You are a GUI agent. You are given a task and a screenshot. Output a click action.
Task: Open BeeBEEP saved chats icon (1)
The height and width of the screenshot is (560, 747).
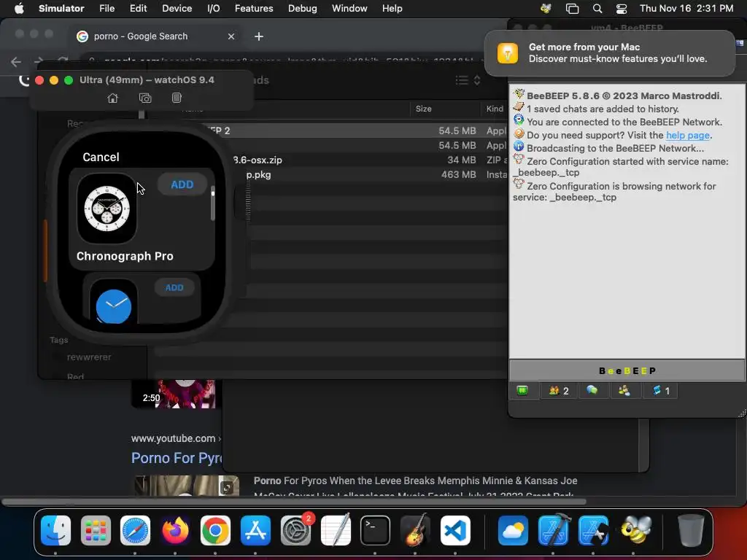tap(661, 391)
